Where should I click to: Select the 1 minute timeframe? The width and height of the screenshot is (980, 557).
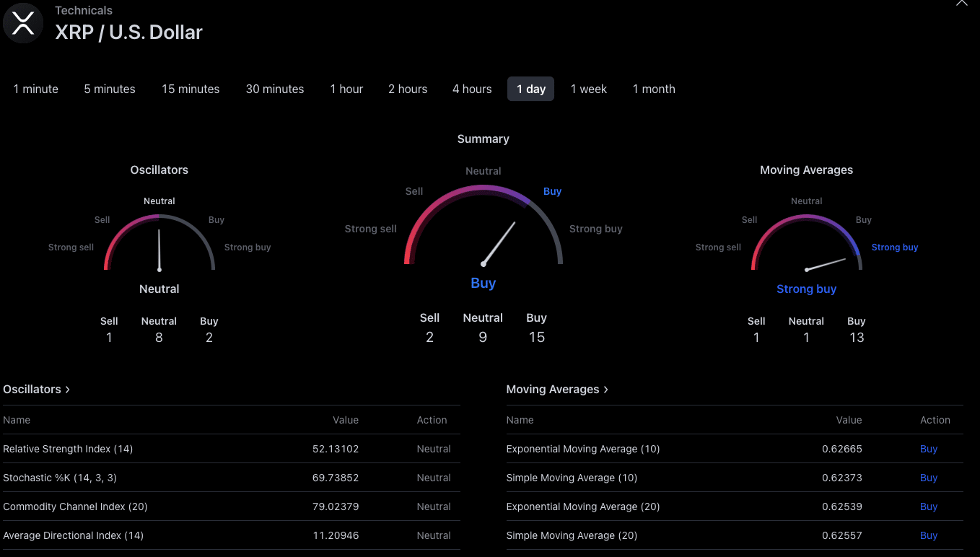pyautogui.click(x=36, y=89)
